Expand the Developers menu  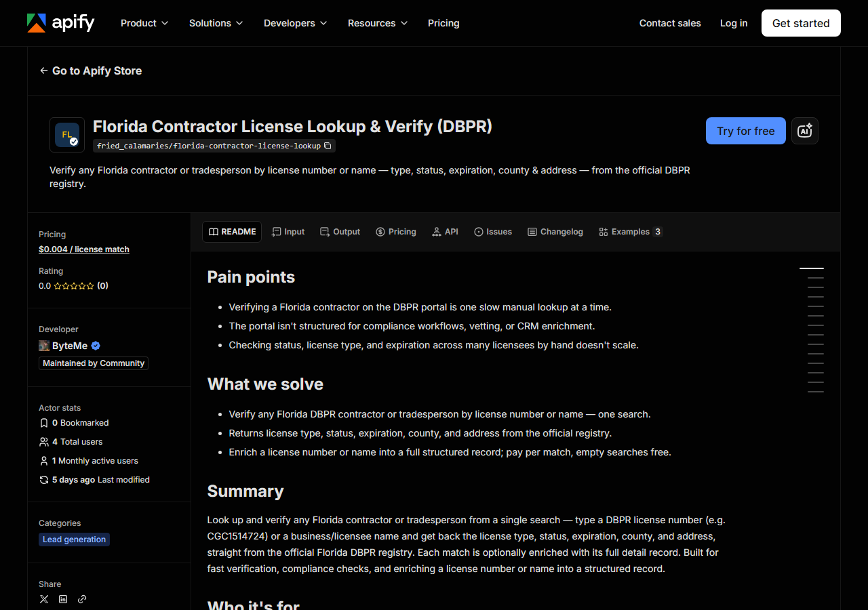[295, 23]
